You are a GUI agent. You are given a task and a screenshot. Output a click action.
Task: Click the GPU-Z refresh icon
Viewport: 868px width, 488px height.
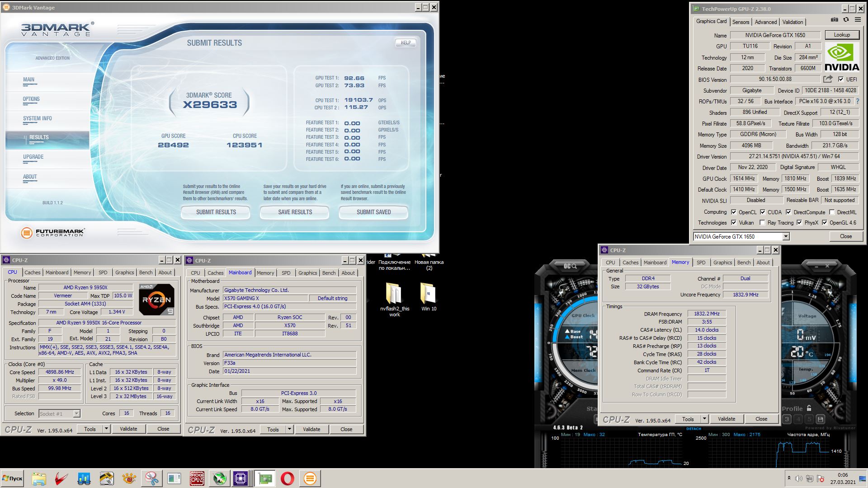pos(846,20)
